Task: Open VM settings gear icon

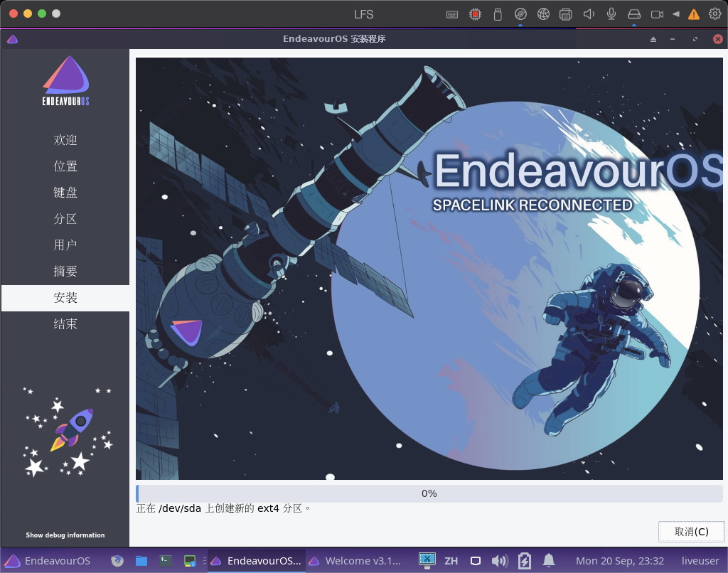Action: [x=715, y=14]
